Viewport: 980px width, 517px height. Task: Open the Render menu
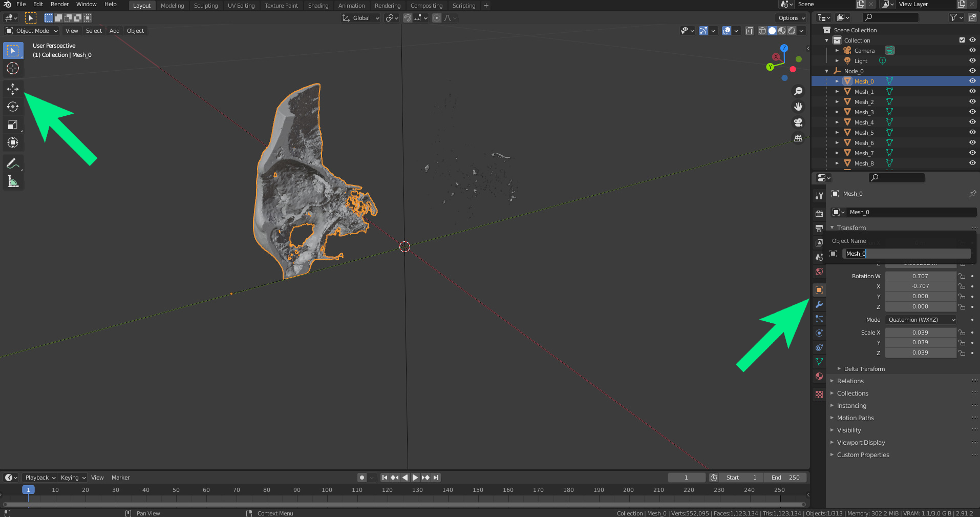tap(59, 4)
